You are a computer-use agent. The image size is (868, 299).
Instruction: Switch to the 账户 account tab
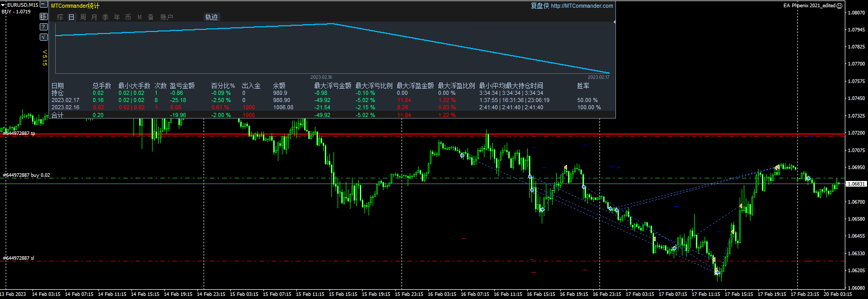pyautogui.click(x=166, y=17)
